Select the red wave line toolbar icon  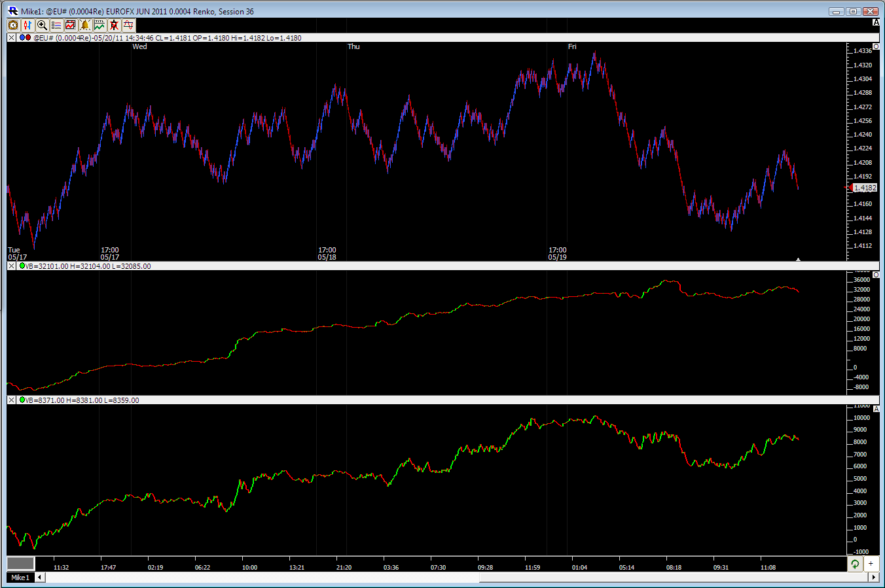(x=128, y=26)
